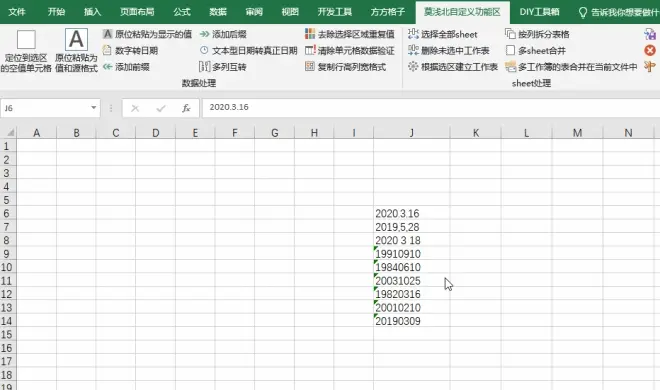Click the select-all corner triangle
Image resolution: width=660 pixels, height=390 pixels.
[x=10, y=133]
